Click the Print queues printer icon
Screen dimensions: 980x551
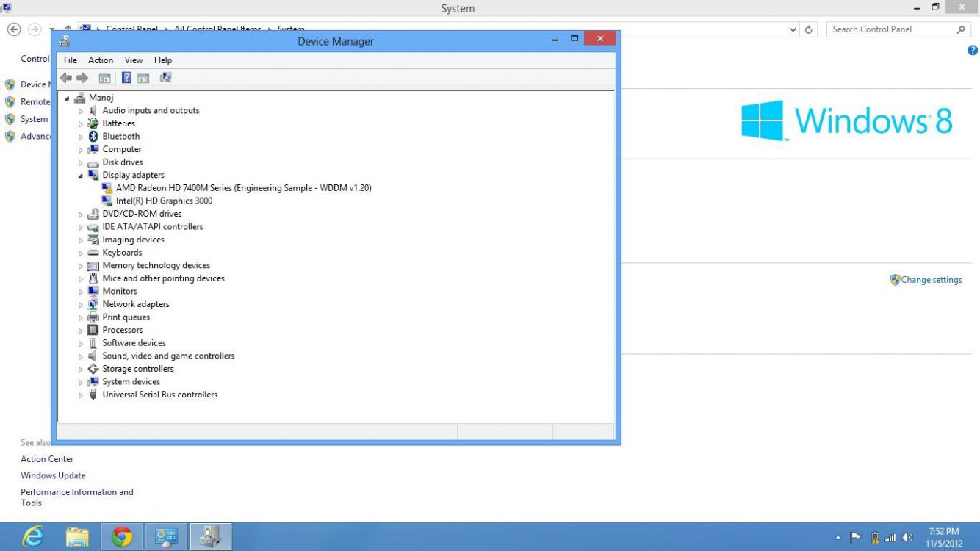click(93, 317)
